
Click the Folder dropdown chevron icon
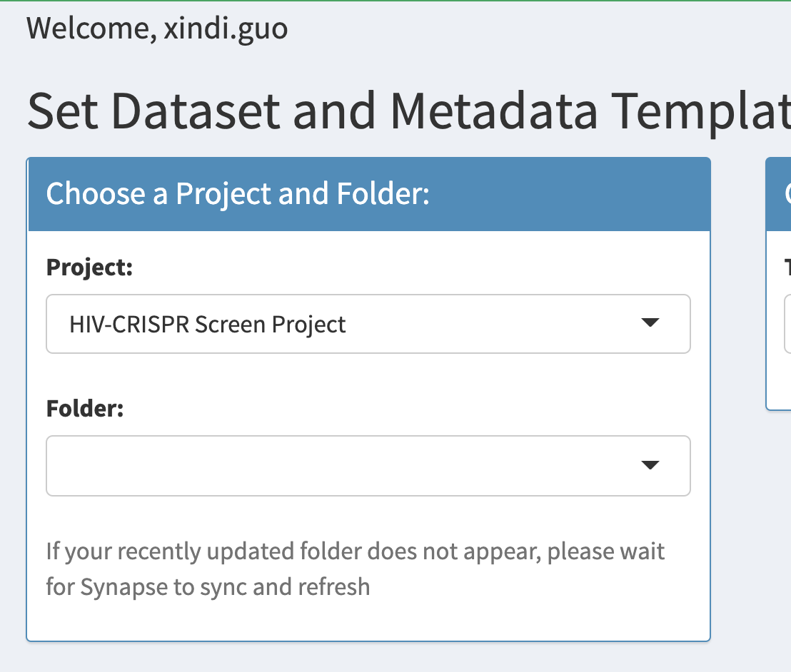tap(650, 465)
